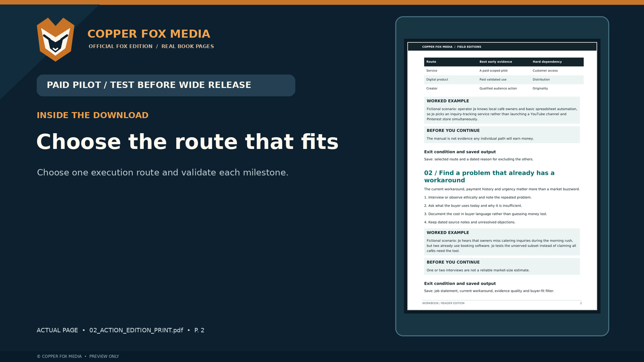Viewport: 644px width, 362px height.
Task: Select the PAID PILOT / TEST BEFORE WIDE RELEASE banner
Action: point(166,85)
